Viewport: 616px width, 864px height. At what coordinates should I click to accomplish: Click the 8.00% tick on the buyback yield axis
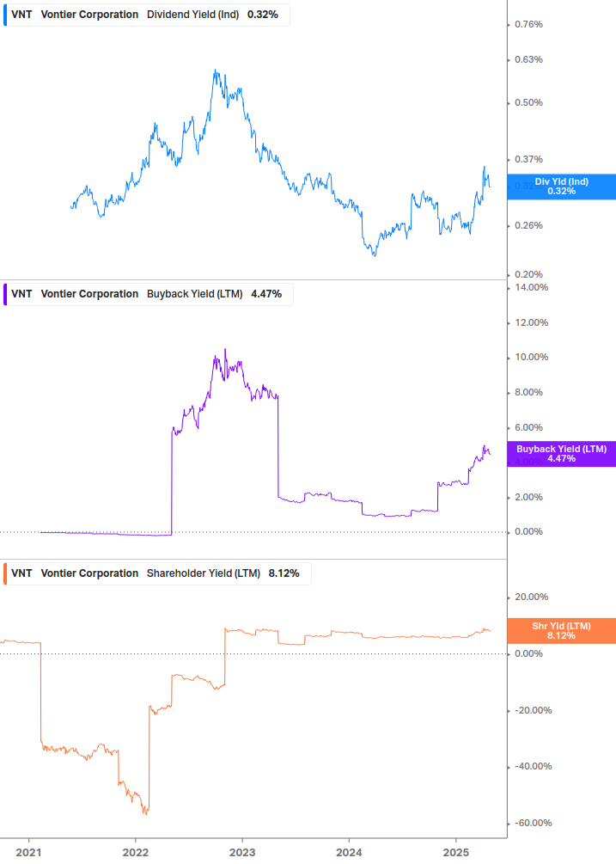528,392
